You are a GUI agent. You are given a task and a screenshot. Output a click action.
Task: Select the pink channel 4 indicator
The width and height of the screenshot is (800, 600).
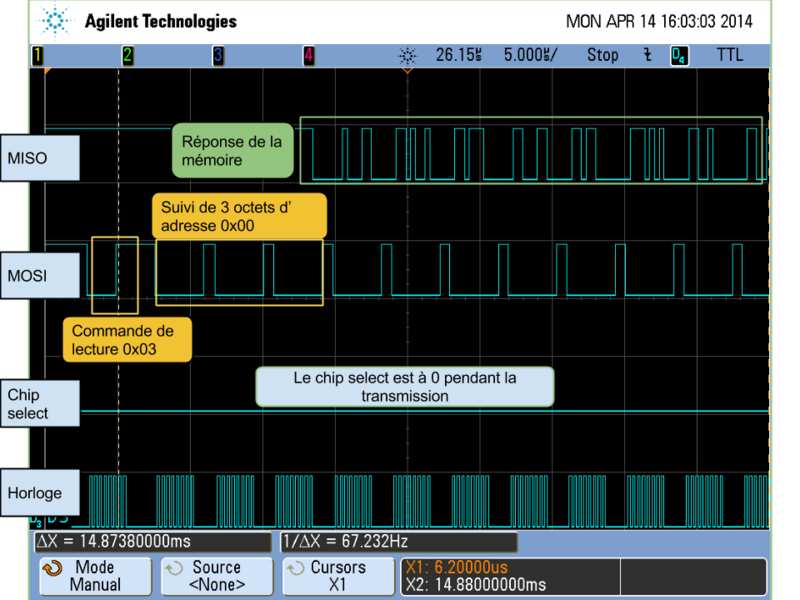click(309, 56)
